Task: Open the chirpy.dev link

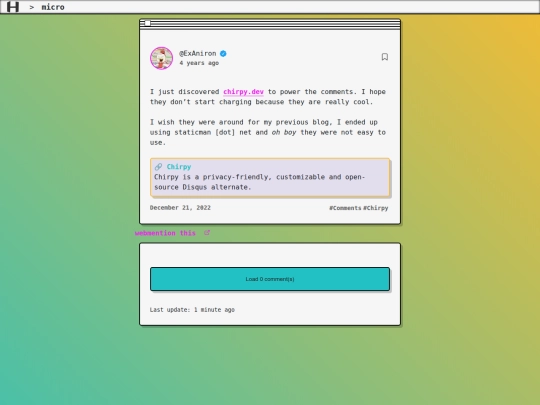Action: [x=243, y=92]
